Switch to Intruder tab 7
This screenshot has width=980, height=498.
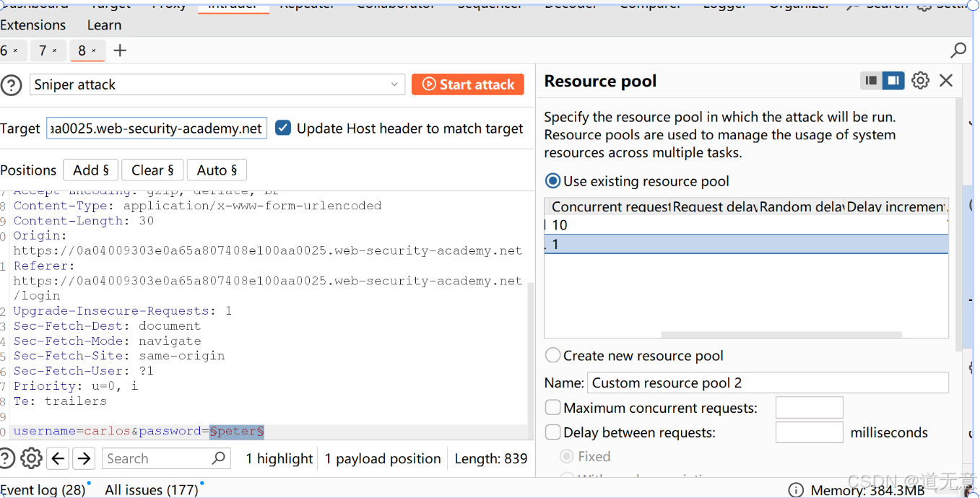click(x=48, y=51)
